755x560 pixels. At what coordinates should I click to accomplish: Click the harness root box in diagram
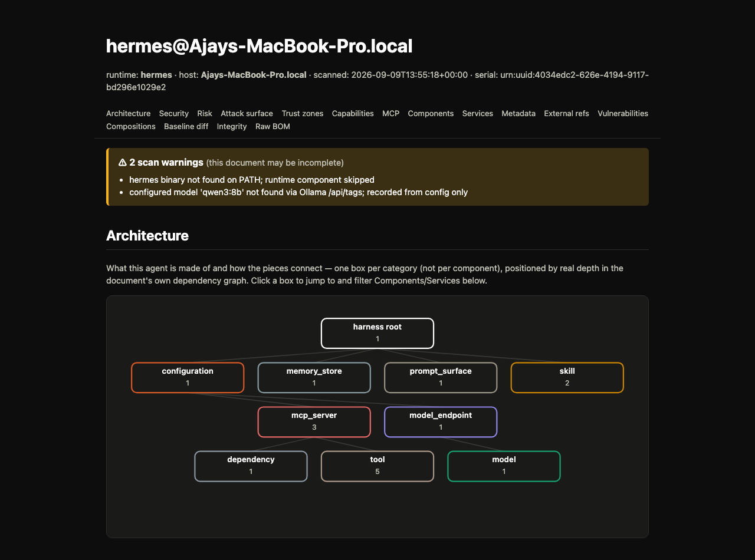tap(377, 333)
